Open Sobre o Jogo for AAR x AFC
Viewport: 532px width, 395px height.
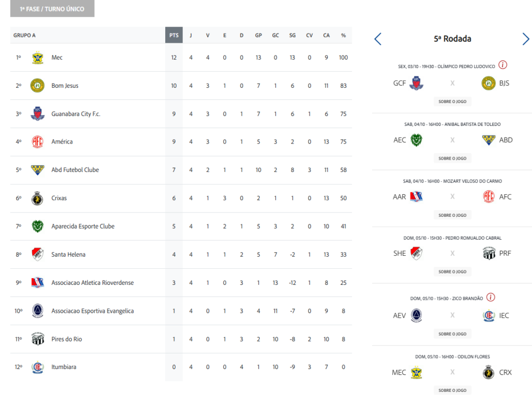click(453, 215)
